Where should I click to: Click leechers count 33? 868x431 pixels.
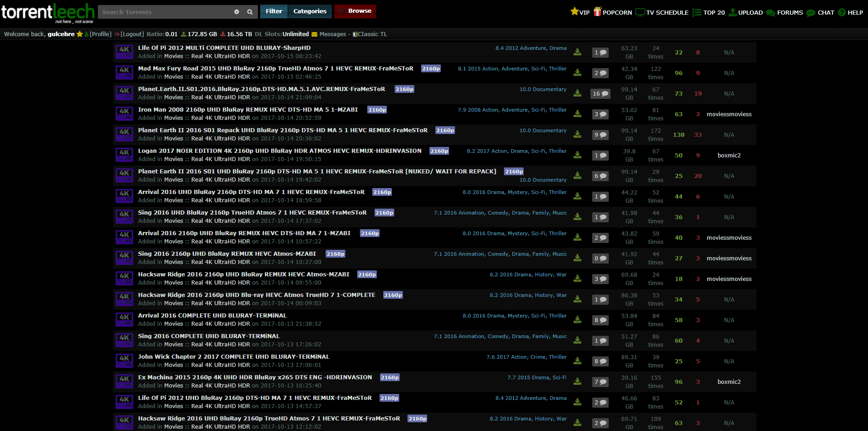698,135
